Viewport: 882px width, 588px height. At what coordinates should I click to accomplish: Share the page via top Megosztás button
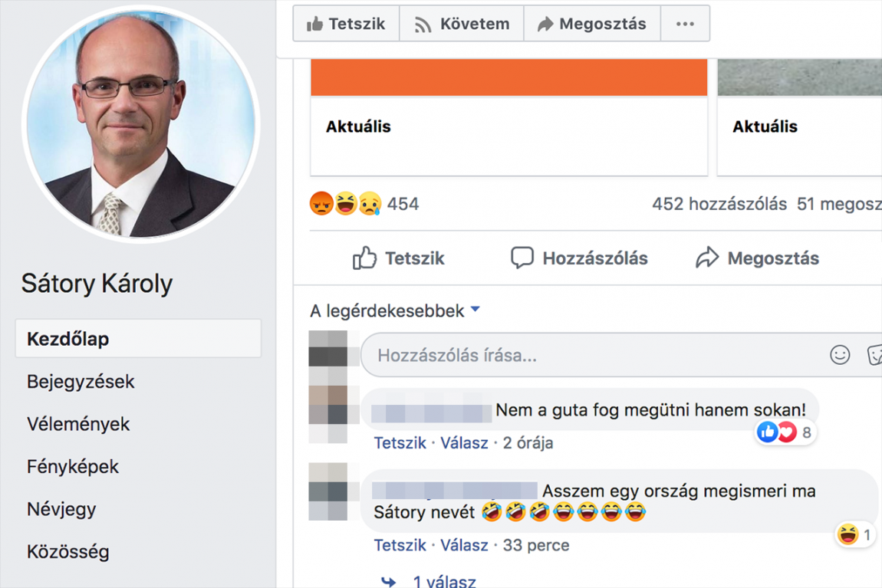(x=592, y=24)
